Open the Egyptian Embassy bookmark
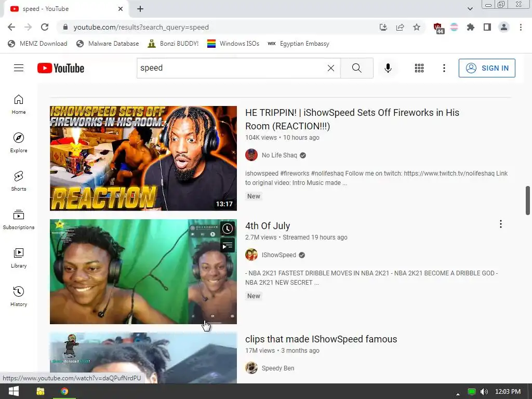The image size is (532, 399). tap(298, 44)
